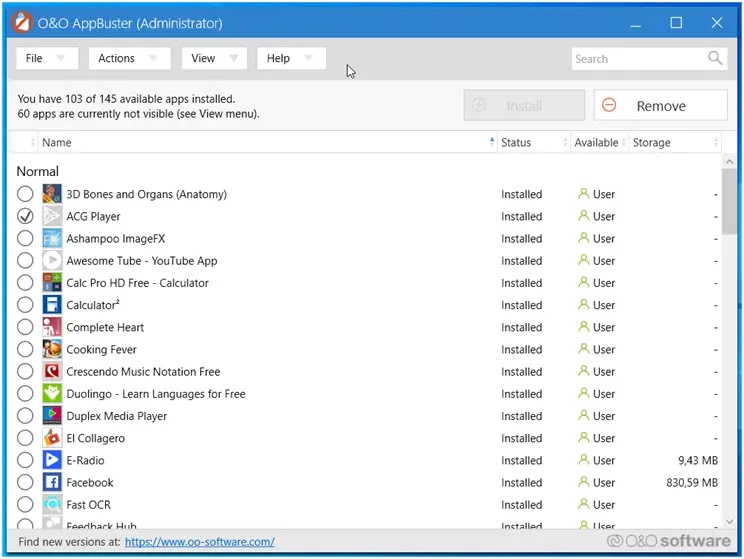Select the Cooking Fever checkbox
Image resolution: width=744 pixels, height=559 pixels.
pyautogui.click(x=25, y=349)
